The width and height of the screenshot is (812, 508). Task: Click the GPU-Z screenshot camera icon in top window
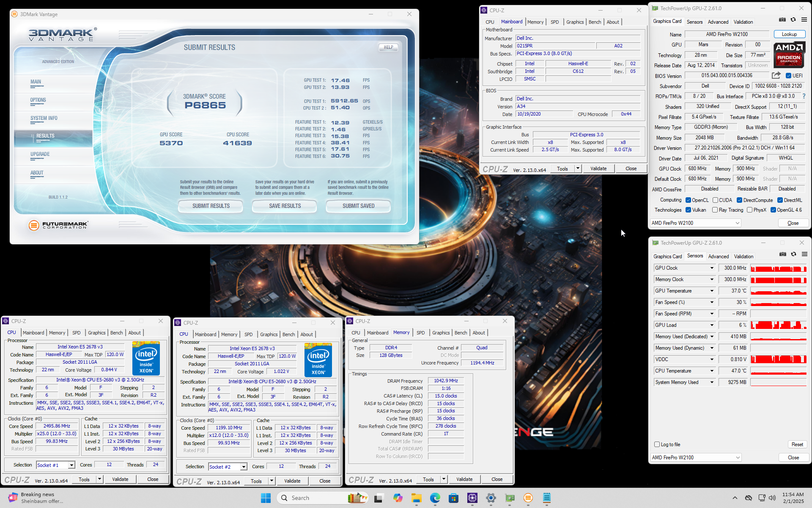click(782, 20)
